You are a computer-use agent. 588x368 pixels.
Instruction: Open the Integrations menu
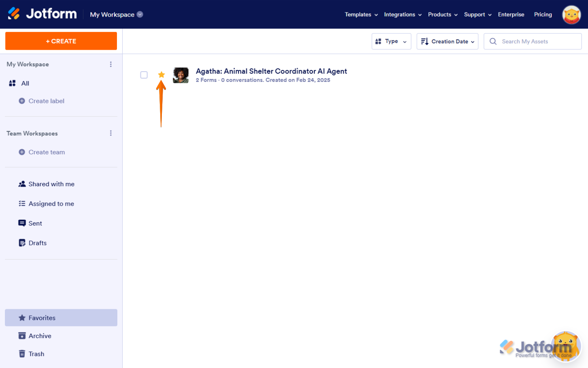coord(403,15)
